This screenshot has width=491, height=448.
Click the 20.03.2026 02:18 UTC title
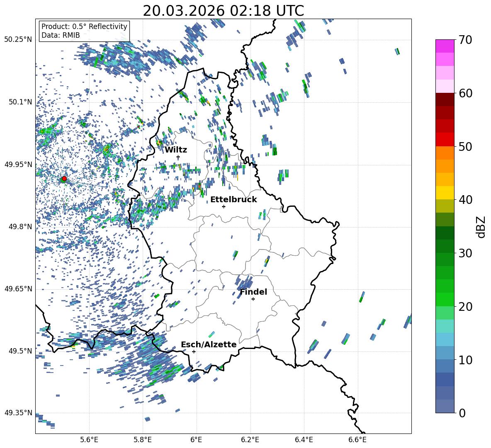tap(223, 11)
